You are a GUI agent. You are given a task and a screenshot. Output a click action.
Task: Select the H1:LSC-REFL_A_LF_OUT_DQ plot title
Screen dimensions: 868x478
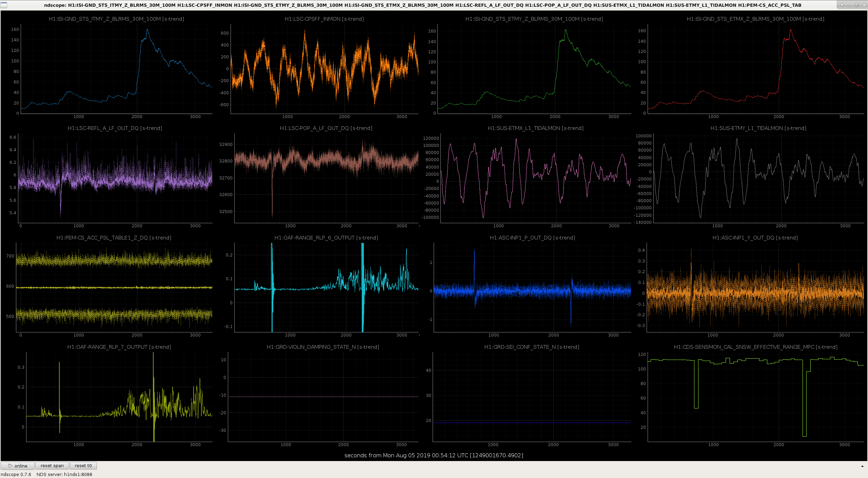coord(115,128)
